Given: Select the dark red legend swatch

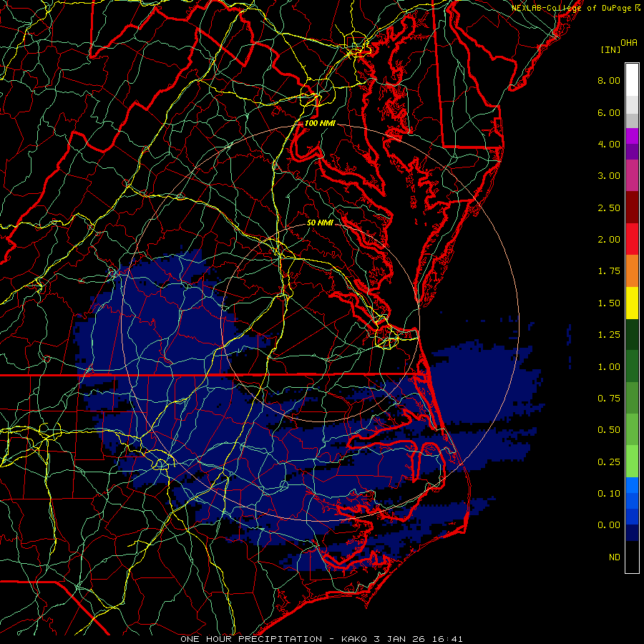Looking at the screenshot, I should tap(632, 208).
